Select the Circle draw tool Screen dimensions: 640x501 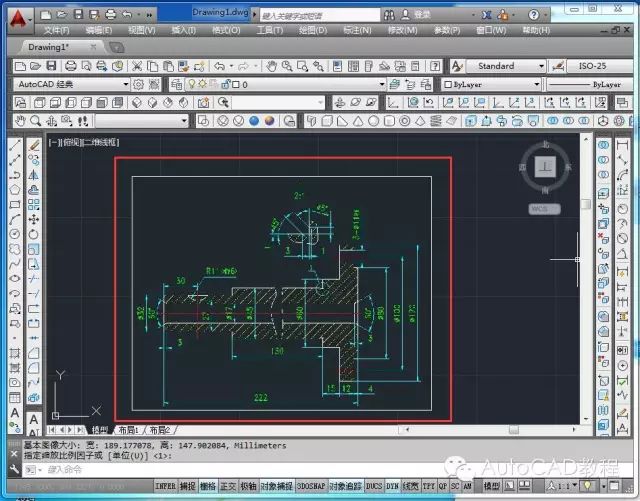[x=15, y=234]
